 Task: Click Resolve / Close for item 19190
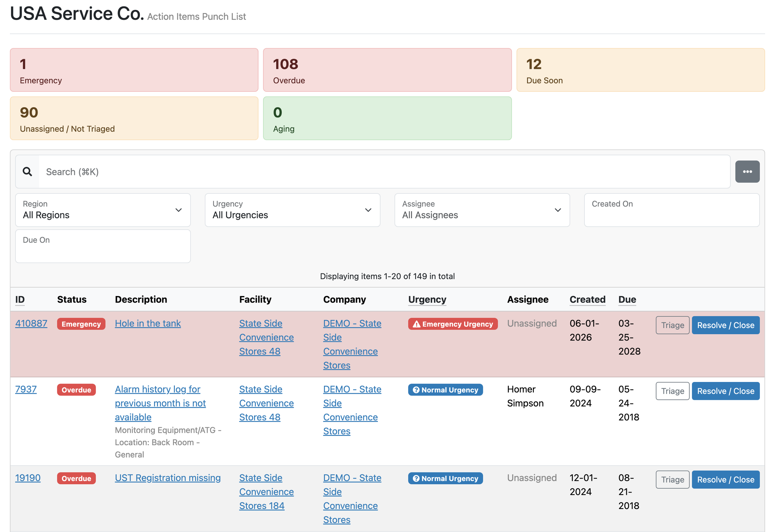tap(726, 480)
